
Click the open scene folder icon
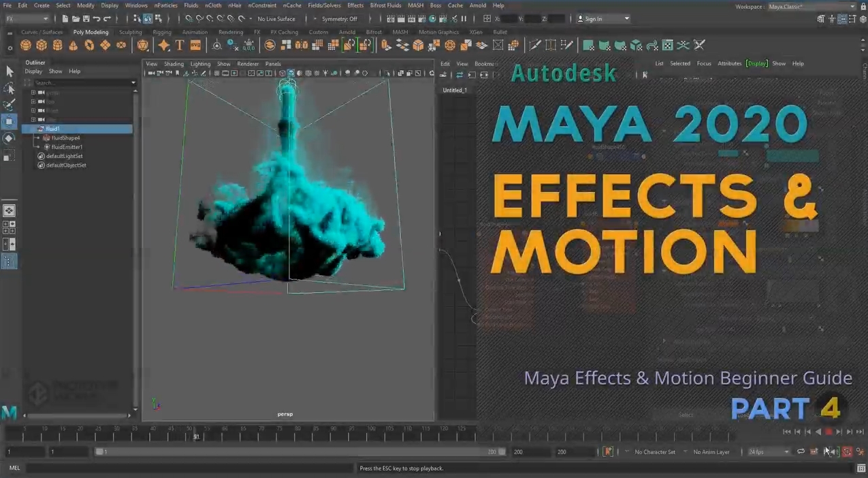pyautogui.click(x=75, y=19)
